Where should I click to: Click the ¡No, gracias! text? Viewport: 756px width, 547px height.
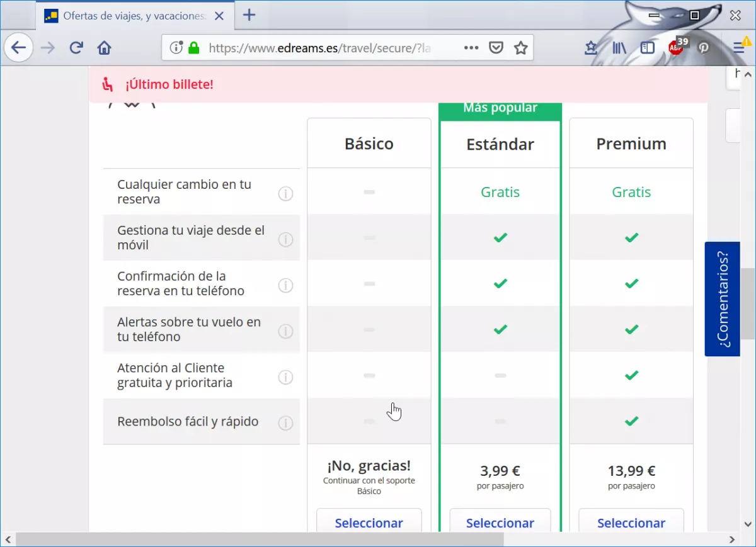(x=369, y=466)
